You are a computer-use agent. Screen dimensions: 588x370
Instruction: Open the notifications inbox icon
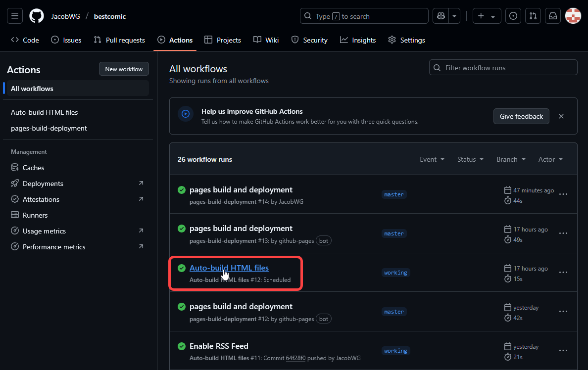(553, 16)
